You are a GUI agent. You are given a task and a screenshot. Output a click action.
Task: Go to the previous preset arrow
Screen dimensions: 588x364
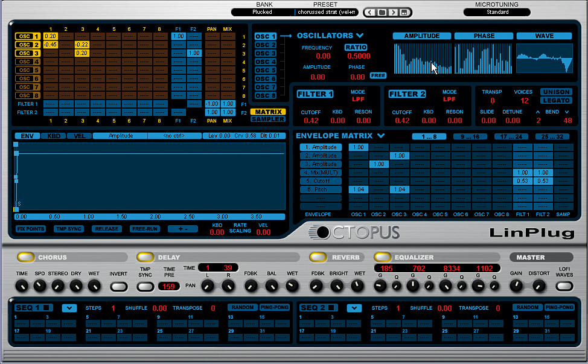point(369,12)
